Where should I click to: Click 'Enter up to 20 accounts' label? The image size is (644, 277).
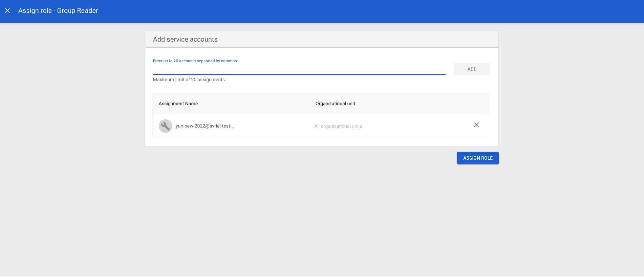click(195, 61)
